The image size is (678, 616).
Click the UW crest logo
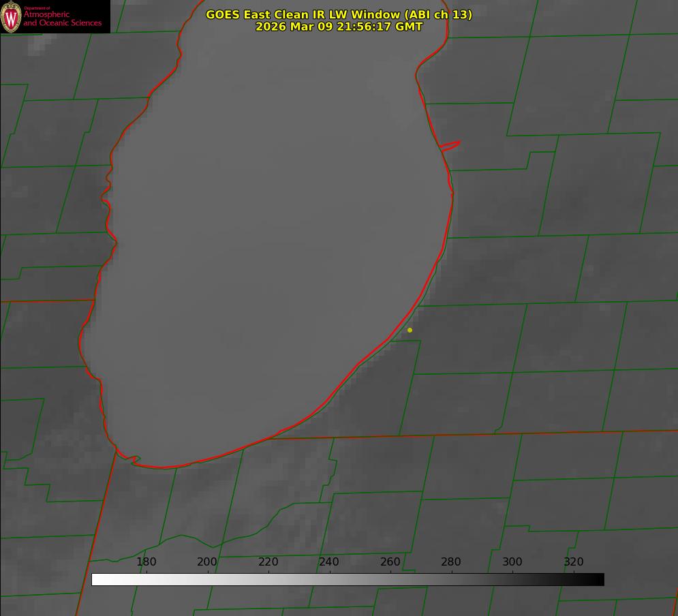[11, 16]
